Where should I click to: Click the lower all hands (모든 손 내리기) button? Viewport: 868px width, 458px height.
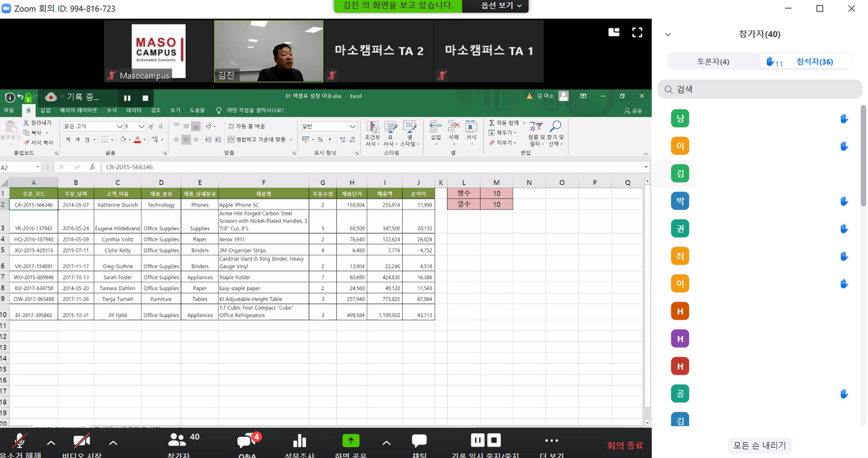759,445
